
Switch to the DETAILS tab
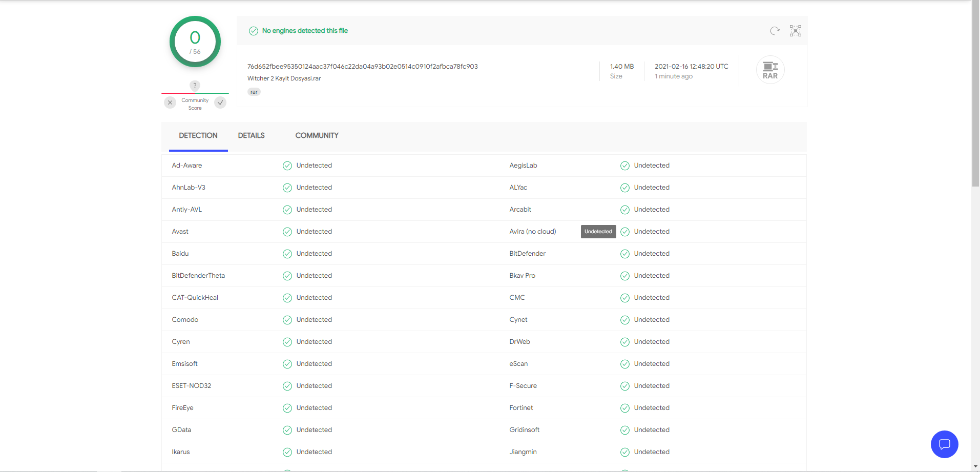pos(251,136)
